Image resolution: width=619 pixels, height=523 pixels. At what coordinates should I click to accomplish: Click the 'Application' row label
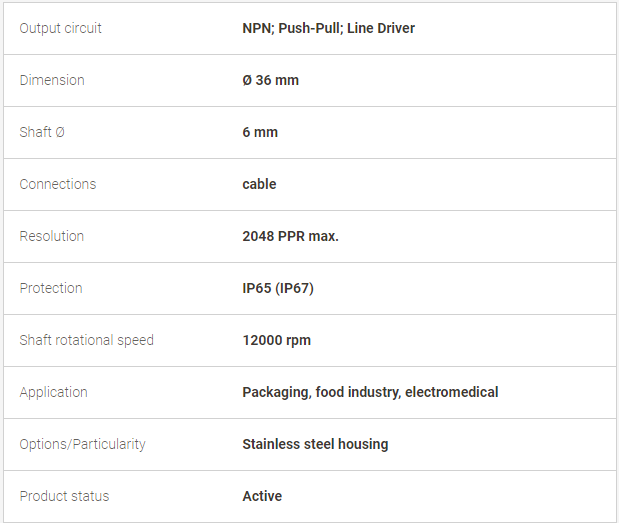pyautogui.click(x=53, y=392)
